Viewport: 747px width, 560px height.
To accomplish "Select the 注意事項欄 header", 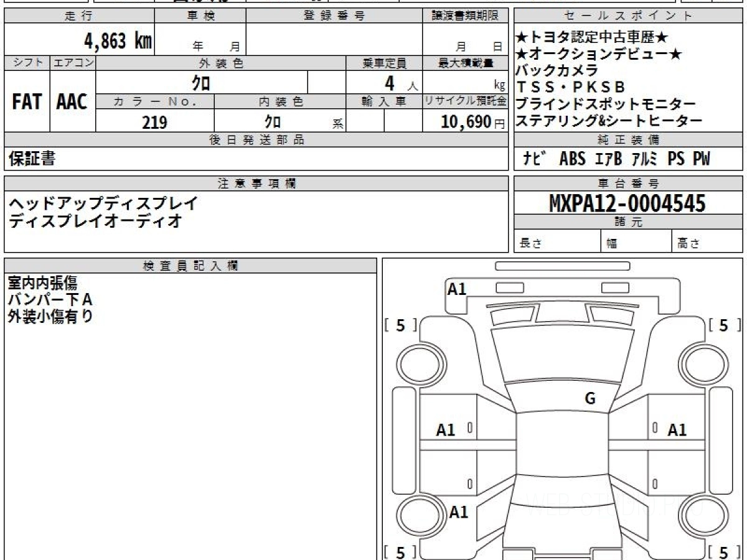I will (x=256, y=184).
